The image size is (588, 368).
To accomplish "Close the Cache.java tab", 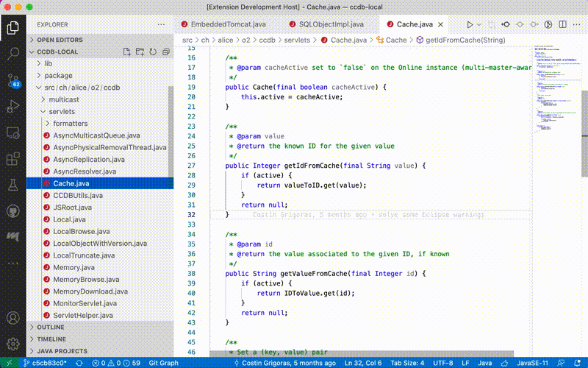I will click(440, 24).
